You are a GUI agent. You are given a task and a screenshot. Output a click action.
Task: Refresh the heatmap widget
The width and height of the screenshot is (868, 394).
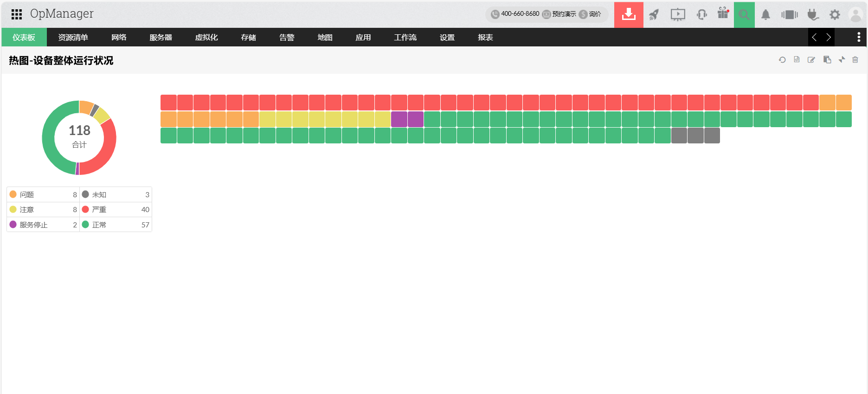(x=782, y=60)
